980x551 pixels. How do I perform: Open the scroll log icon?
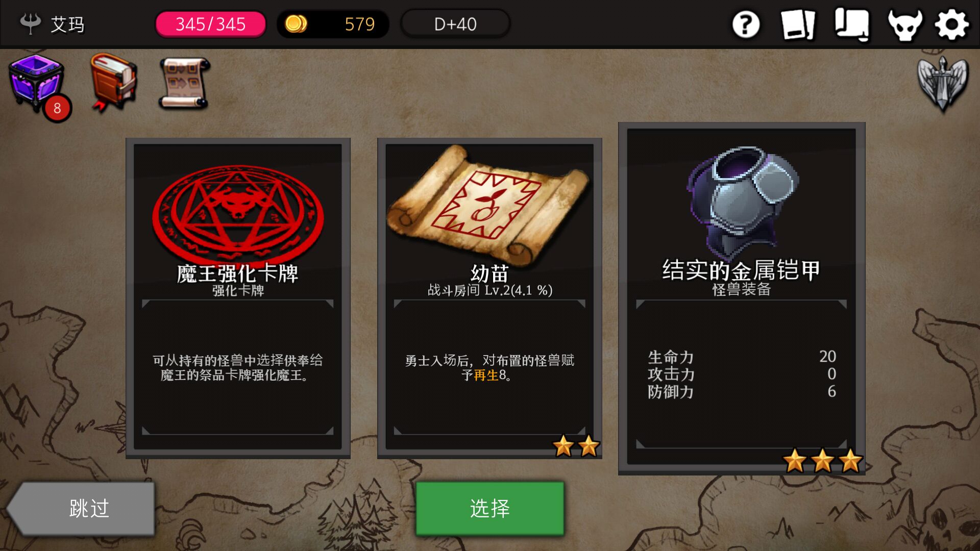coord(851,24)
